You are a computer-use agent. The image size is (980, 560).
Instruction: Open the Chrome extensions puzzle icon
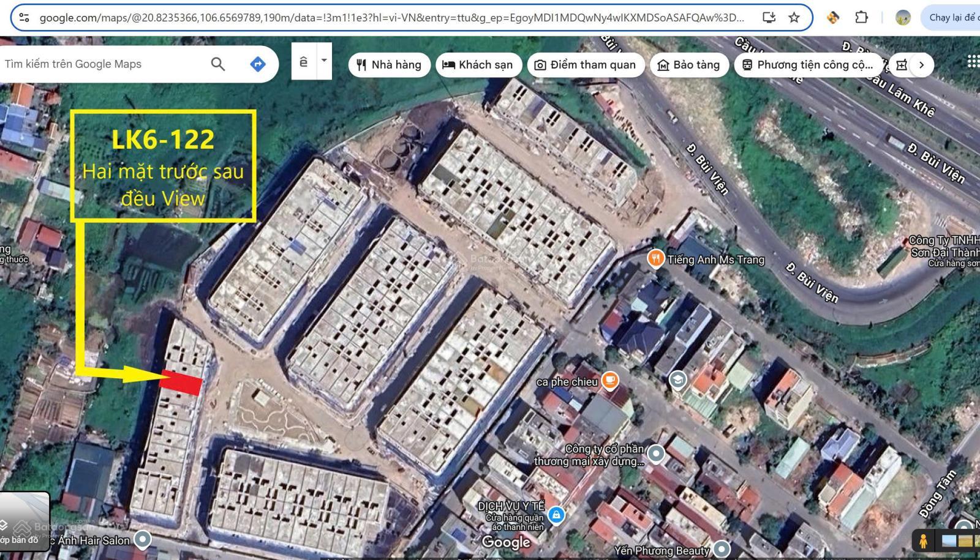pos(861,18)
